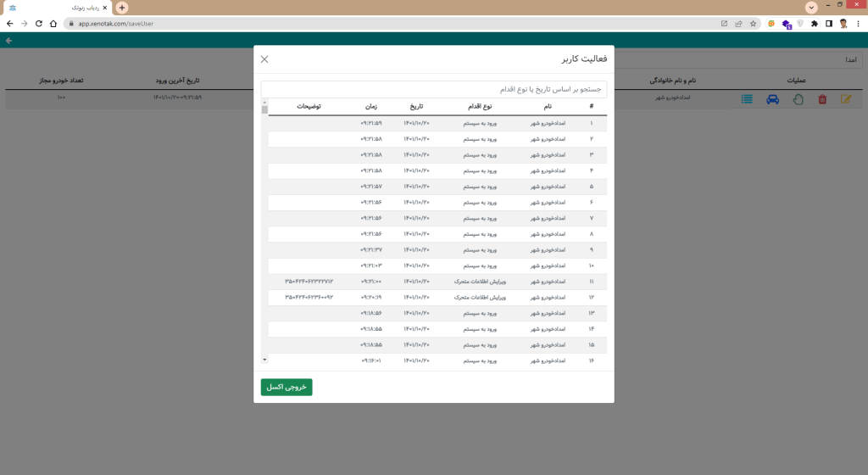Click the ویرایش اطلاعات متحرک cell in row 12
This screenshot has height=475, width=868.
[480, 297]
